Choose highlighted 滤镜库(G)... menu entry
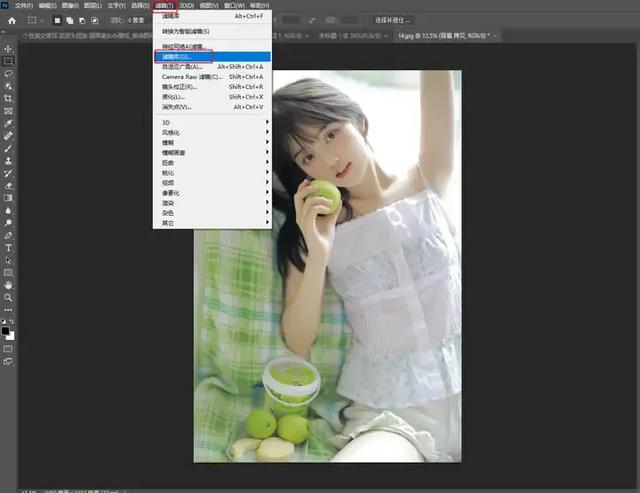The height and width of the screenshot is (493, 640). 212,57
